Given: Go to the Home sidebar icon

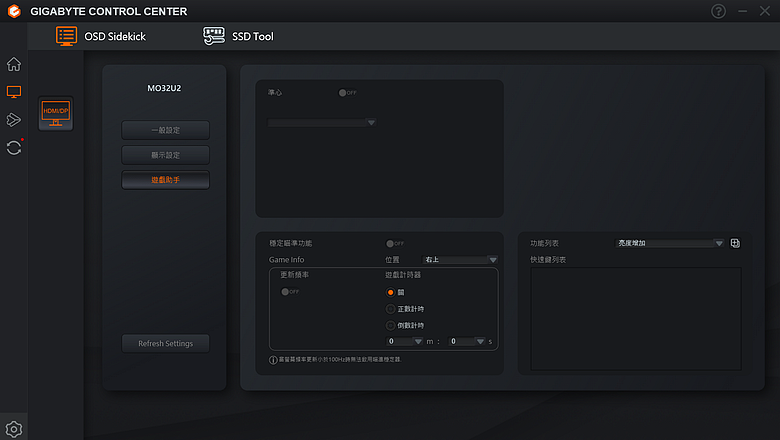Looking at the screenshot, I should [14, 64].
